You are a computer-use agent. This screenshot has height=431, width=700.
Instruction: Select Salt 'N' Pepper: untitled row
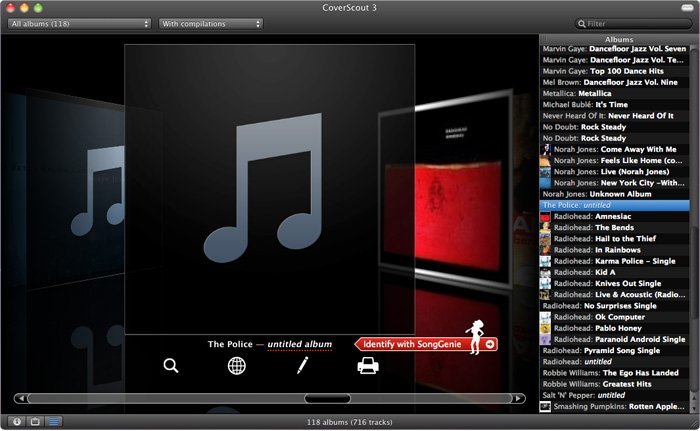[614, 395]
